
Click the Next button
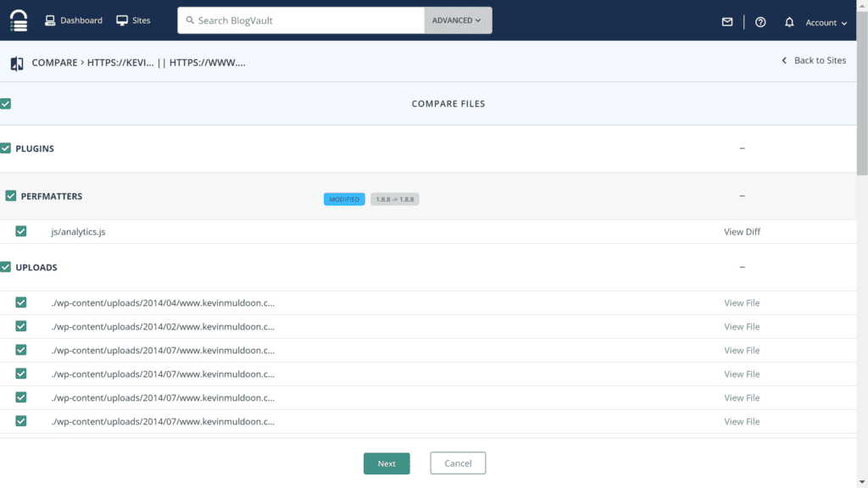[x=387, y=463]
